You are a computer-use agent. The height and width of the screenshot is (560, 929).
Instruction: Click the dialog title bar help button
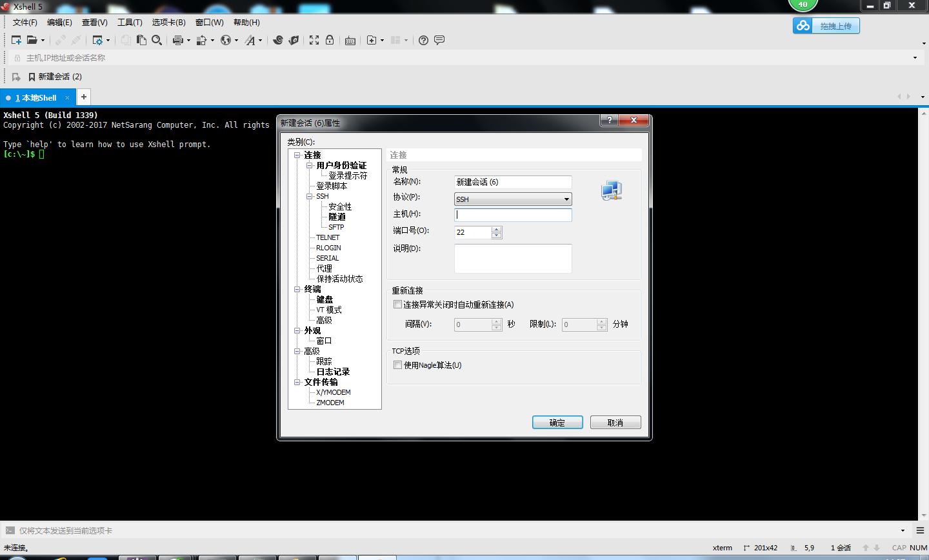pos(609,120)
